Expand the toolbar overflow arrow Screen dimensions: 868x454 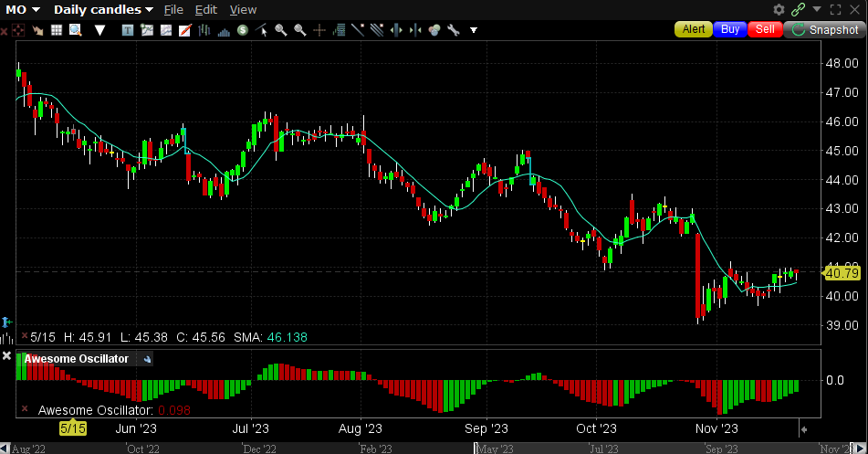pos(474,30)
